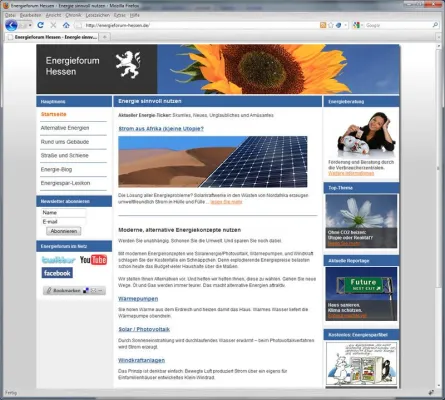Open Alternative Energien menu entry
This screenshot has width=445, height=400.
coord(65,128)
